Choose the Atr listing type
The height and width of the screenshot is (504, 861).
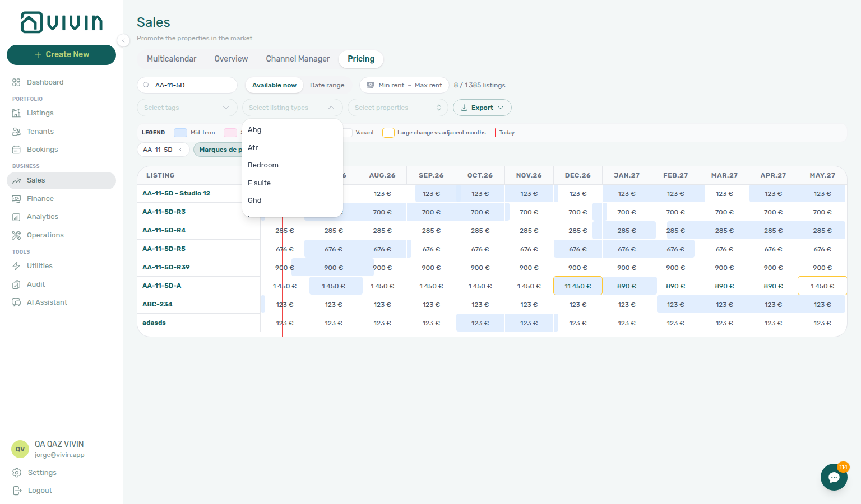click(x=293, y=148)
